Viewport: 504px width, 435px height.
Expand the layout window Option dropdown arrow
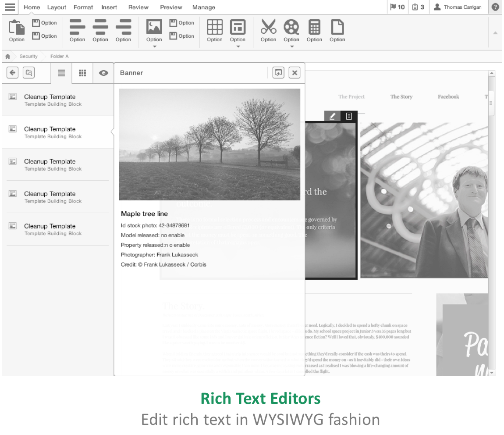238,46
